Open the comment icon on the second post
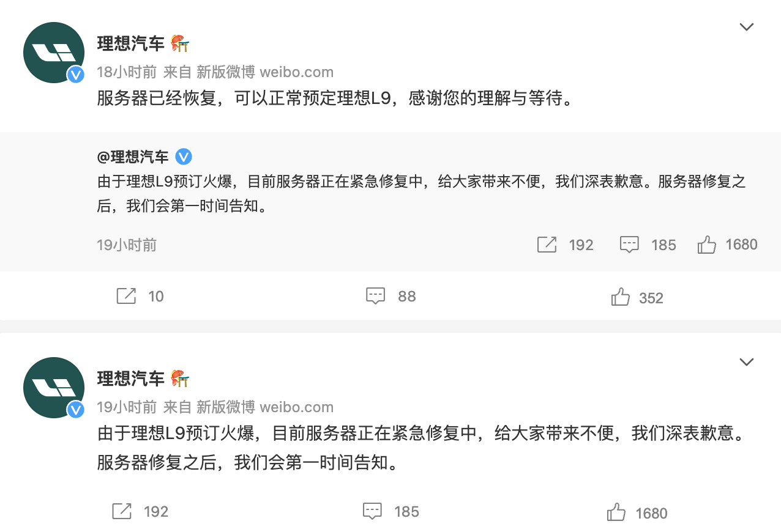 click(372, 511)
